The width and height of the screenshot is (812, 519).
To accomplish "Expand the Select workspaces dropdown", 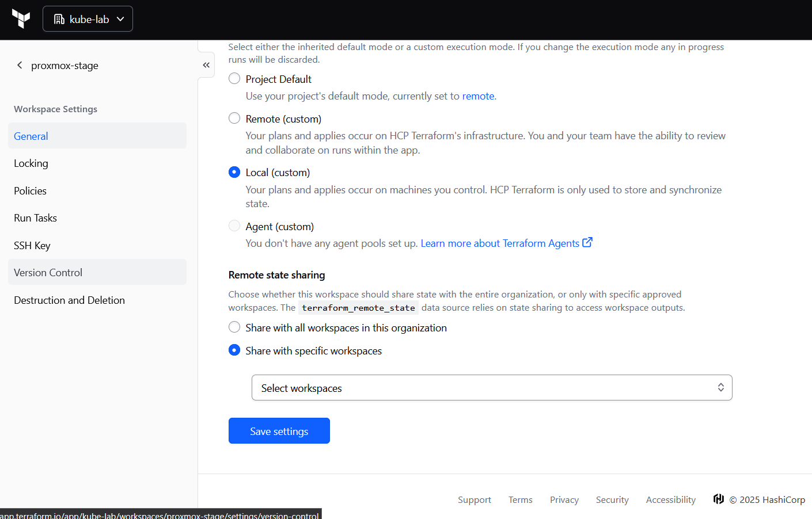I will tap(491, 388).
